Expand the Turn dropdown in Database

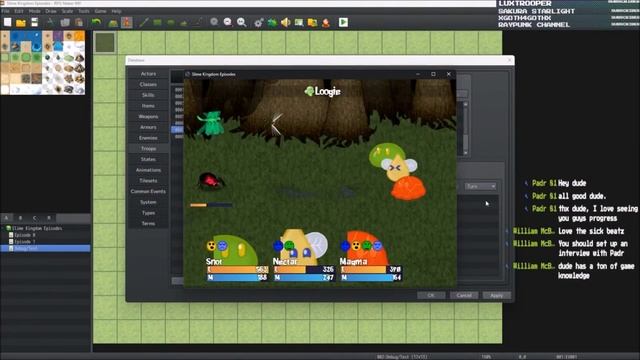480,186
